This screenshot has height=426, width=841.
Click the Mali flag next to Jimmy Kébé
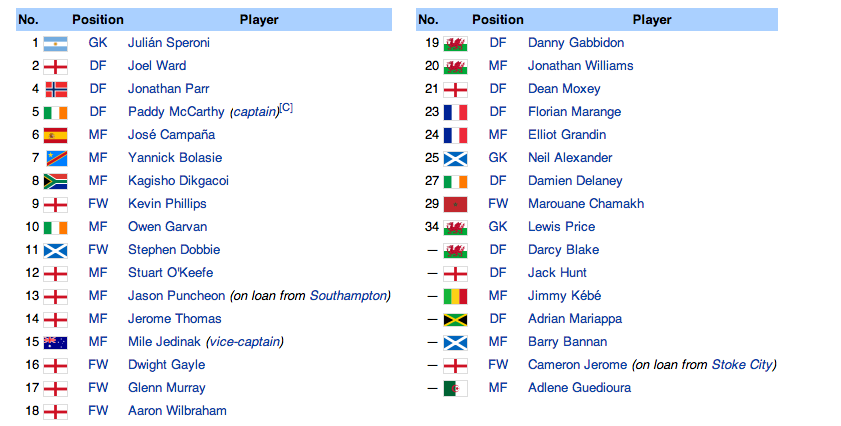[x=455, y=297]
